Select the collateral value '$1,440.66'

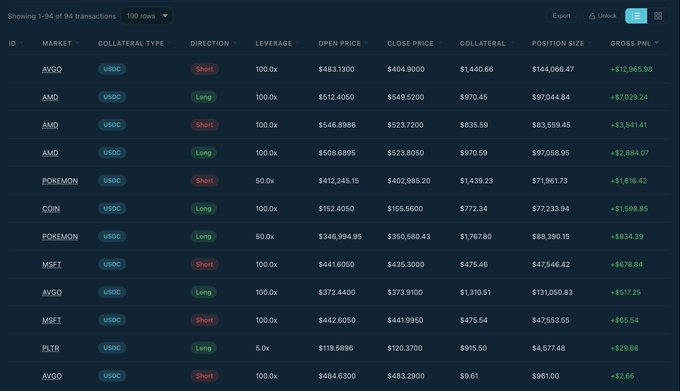[x=476, y=69]
